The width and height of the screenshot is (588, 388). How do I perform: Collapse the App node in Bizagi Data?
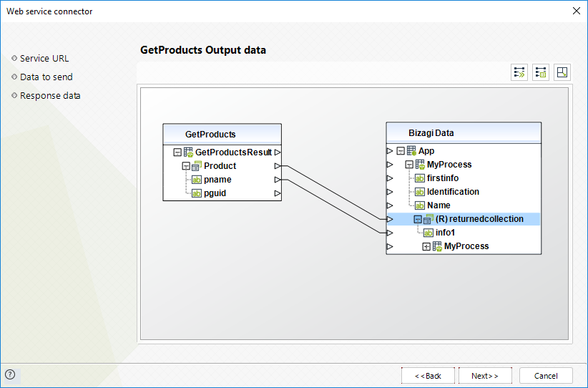(401, 151)
